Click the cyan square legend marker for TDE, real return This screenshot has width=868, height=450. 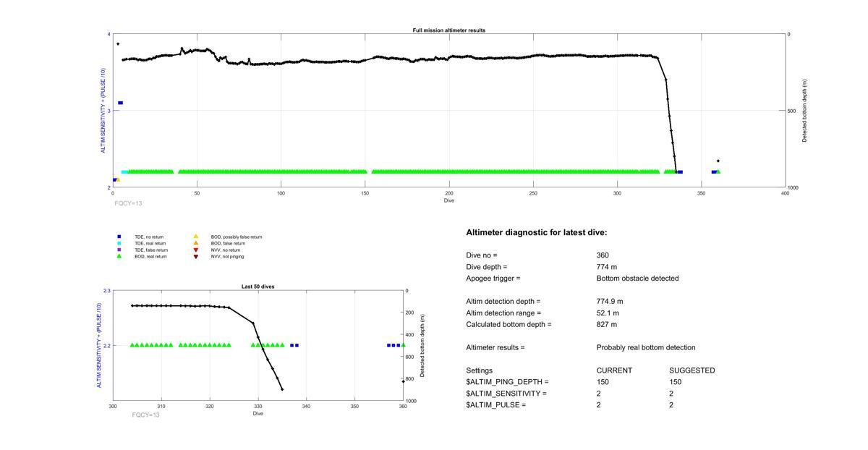click(x=119, y=243)
